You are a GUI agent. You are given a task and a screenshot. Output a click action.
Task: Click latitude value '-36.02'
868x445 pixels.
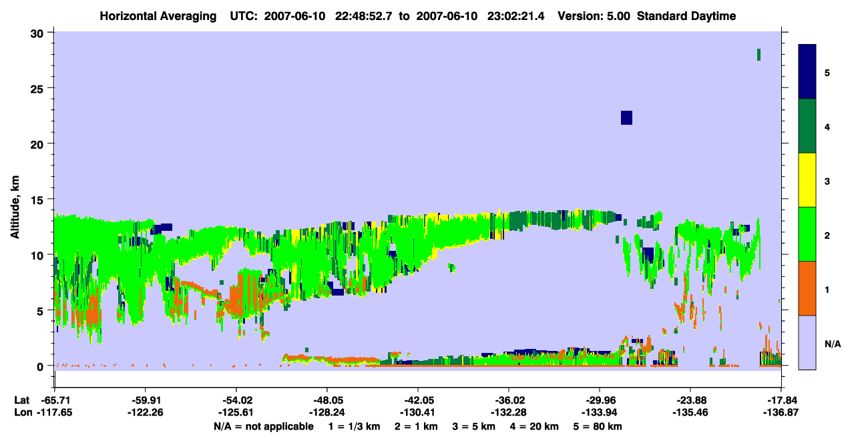point(508,400)
